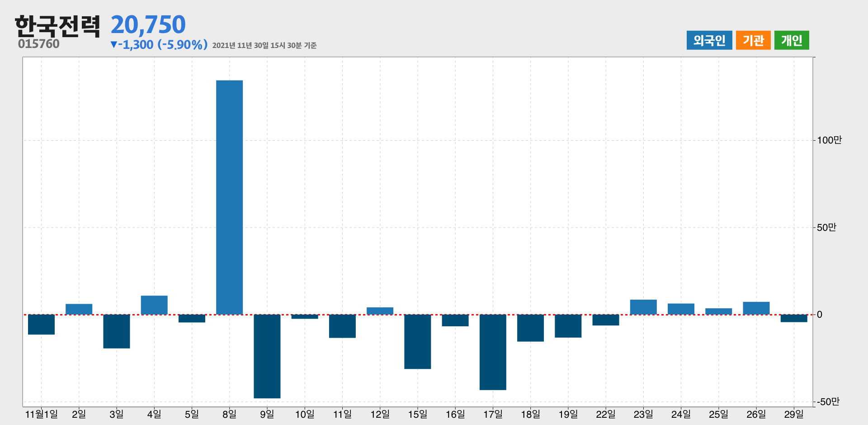Viewport: 868px width, 425px height.
Task: Click the 11월1일 x-axis label
Action: pyautogui.click(x=41, y=414)
